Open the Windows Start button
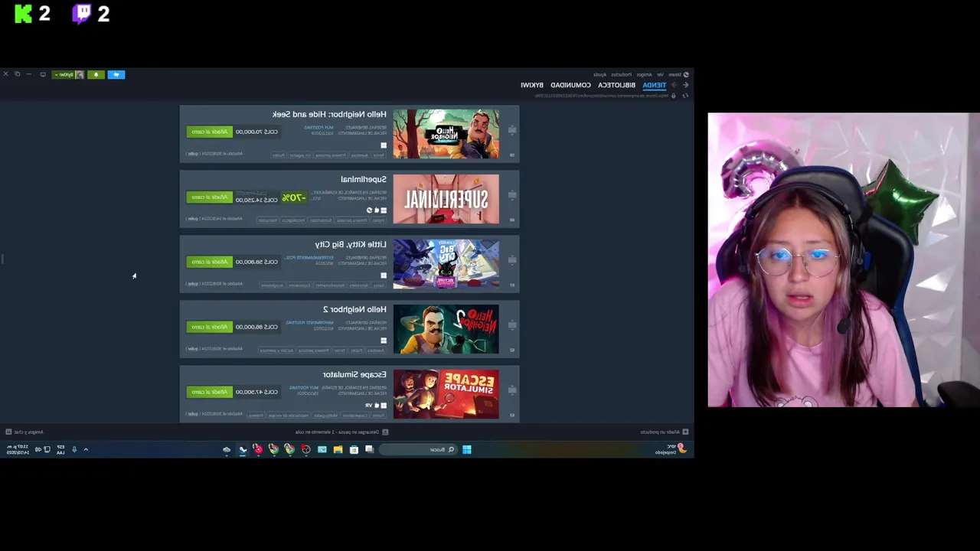The image size is (980, 551). (x=467, y=449)
